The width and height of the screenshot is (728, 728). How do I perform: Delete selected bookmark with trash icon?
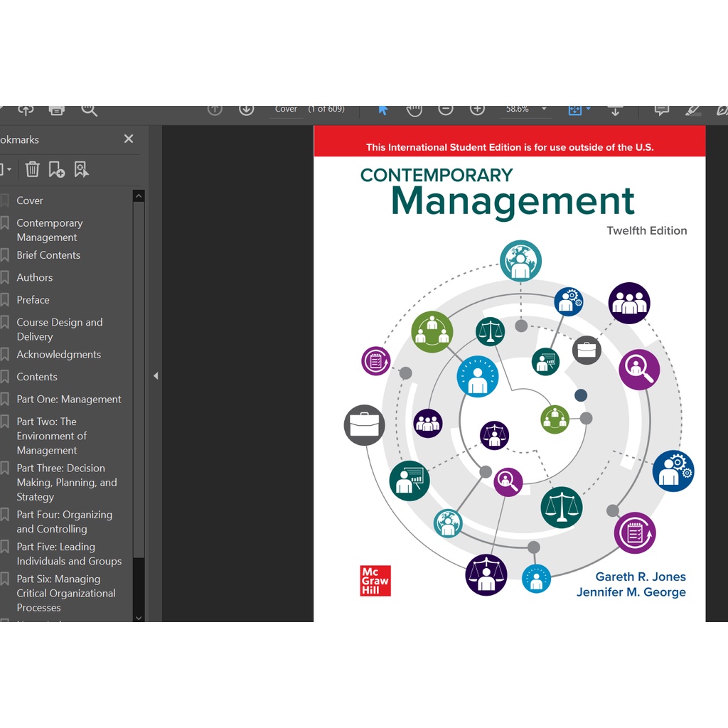point(33,169)
